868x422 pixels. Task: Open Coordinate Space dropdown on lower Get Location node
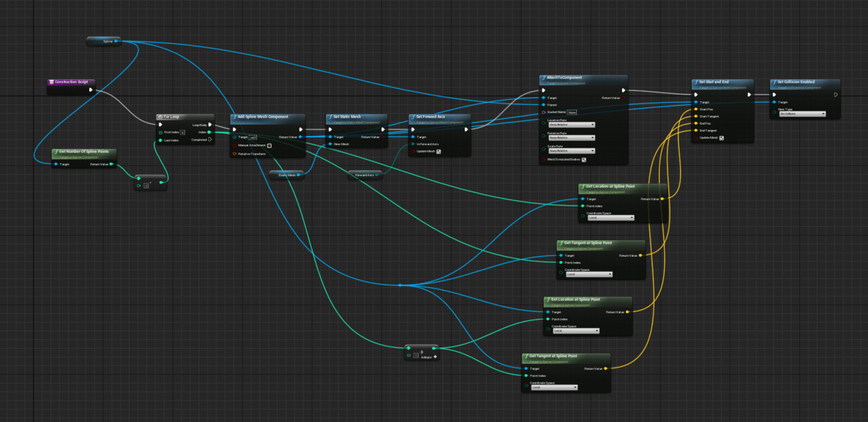point(576,331)
